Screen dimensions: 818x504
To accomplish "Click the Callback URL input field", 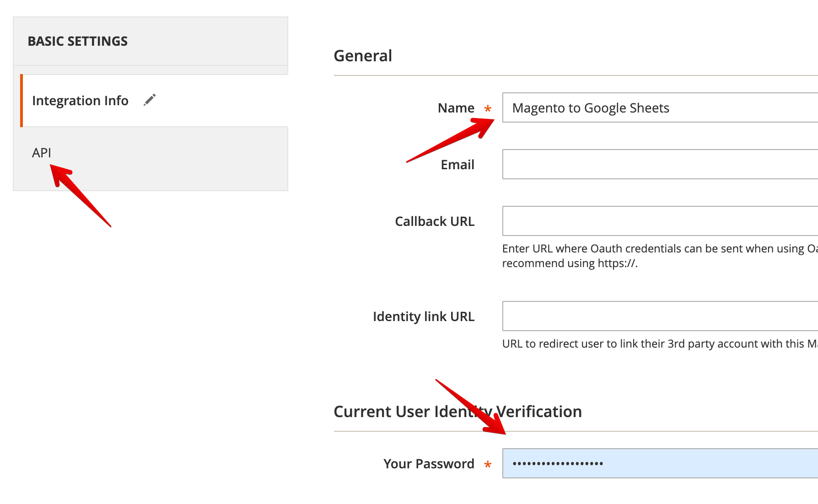I will tap(640, 221).
